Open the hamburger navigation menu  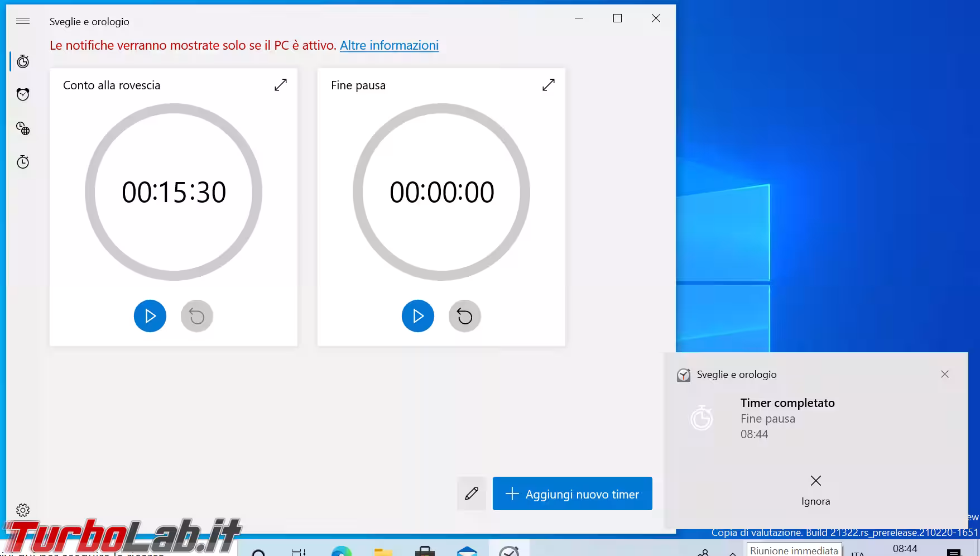(x=23, y=21)
